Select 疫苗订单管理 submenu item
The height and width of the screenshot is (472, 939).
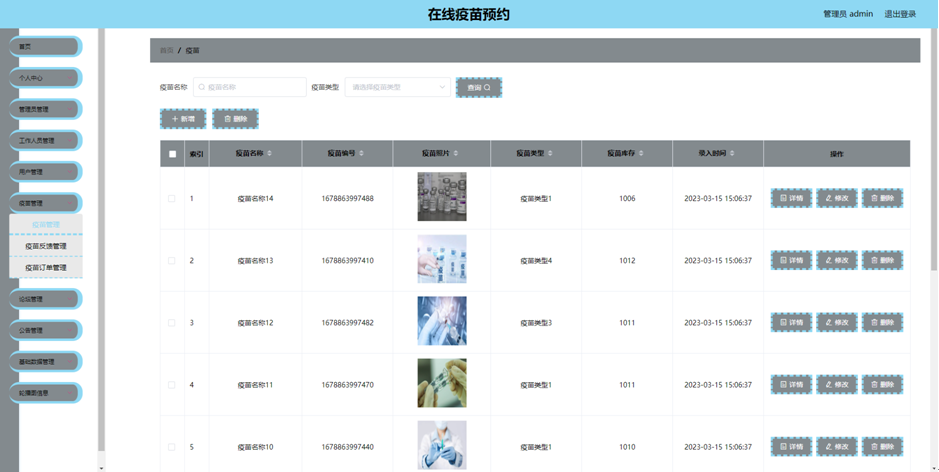pos(46,268)
